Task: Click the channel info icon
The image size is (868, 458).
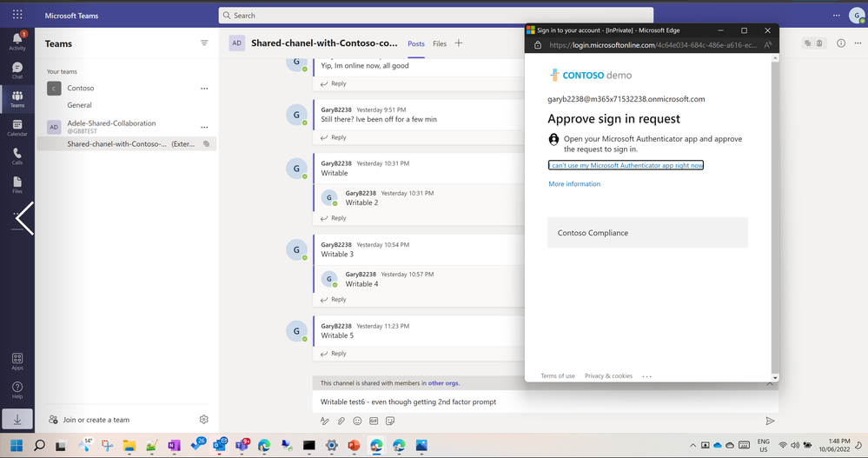Action: tap(841, 43)
